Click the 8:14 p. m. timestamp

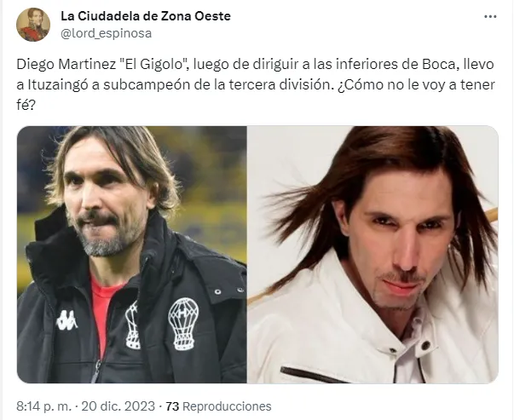pos(43,406)
